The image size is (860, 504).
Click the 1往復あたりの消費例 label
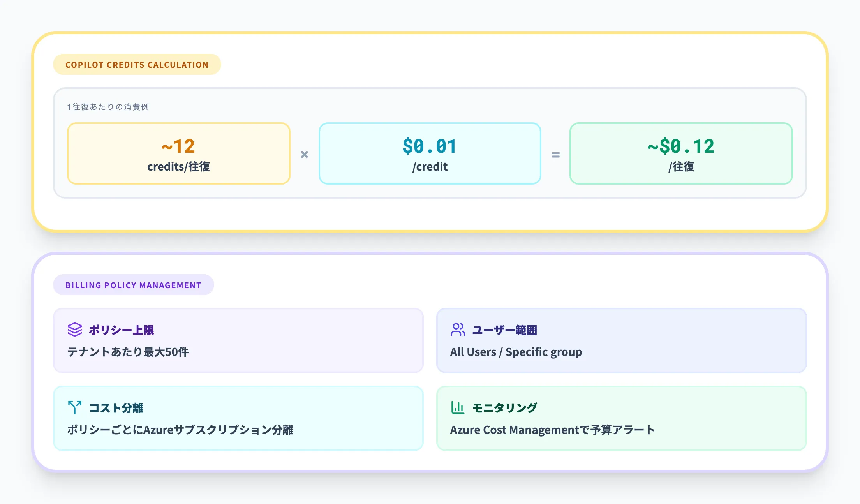point(109,107)
